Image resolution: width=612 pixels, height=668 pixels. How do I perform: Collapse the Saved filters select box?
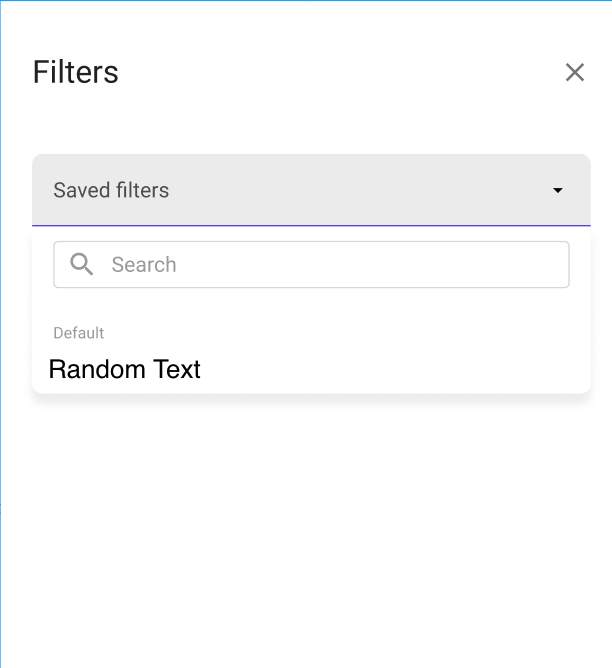coord(310,190)
